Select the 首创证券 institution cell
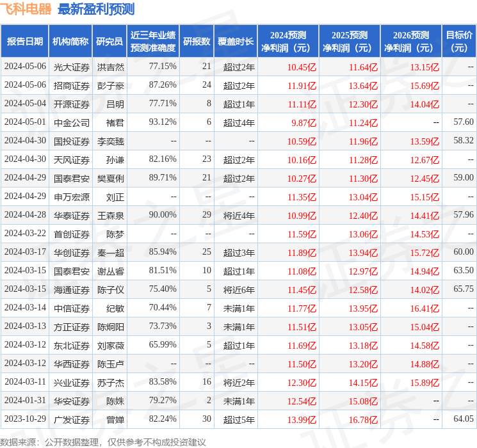 click(72, 234)
